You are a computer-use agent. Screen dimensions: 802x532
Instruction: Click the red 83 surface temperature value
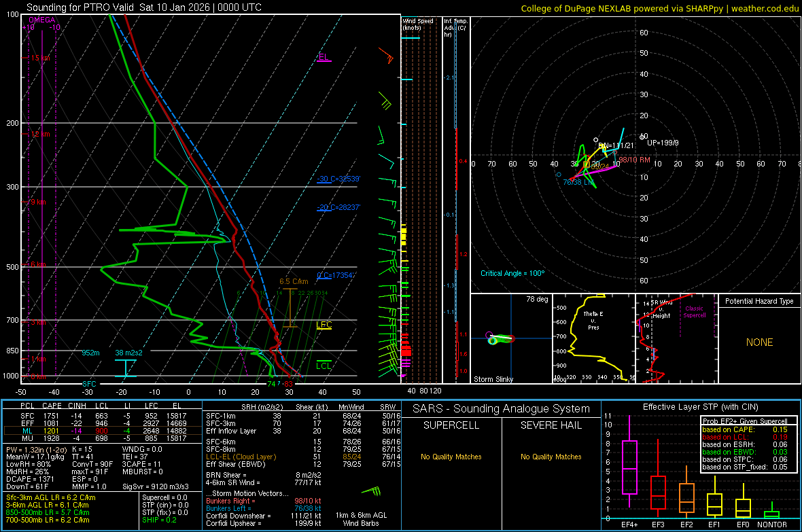(289, 384)
